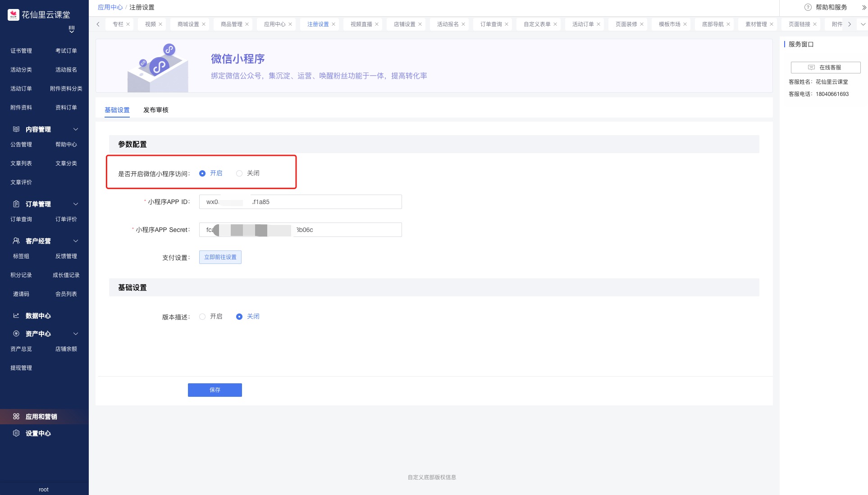Collapse the 订单管理 menu chevron

[x=76, y=204]
